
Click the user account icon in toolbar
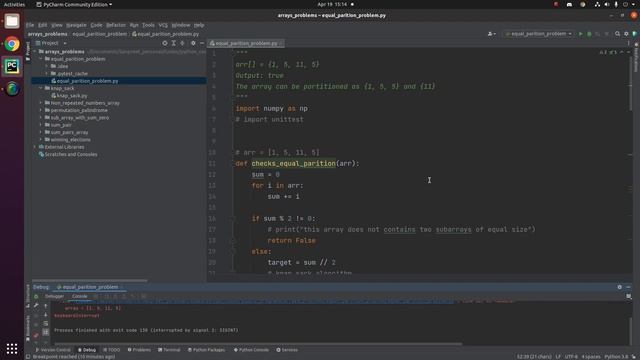(491, 34)
